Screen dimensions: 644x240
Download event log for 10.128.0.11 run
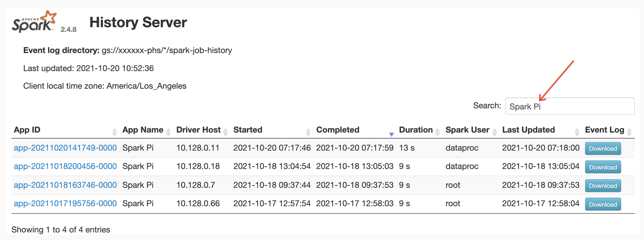(x=603, y=148)
